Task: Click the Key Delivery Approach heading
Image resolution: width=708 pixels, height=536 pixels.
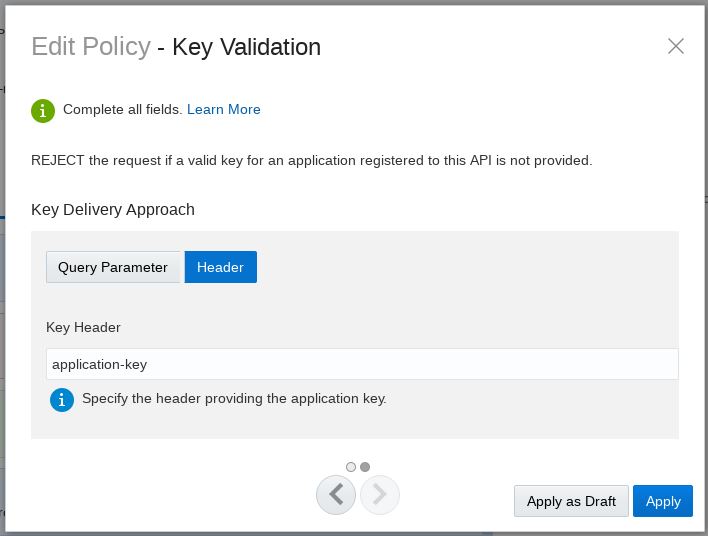Action: point(113,209)
